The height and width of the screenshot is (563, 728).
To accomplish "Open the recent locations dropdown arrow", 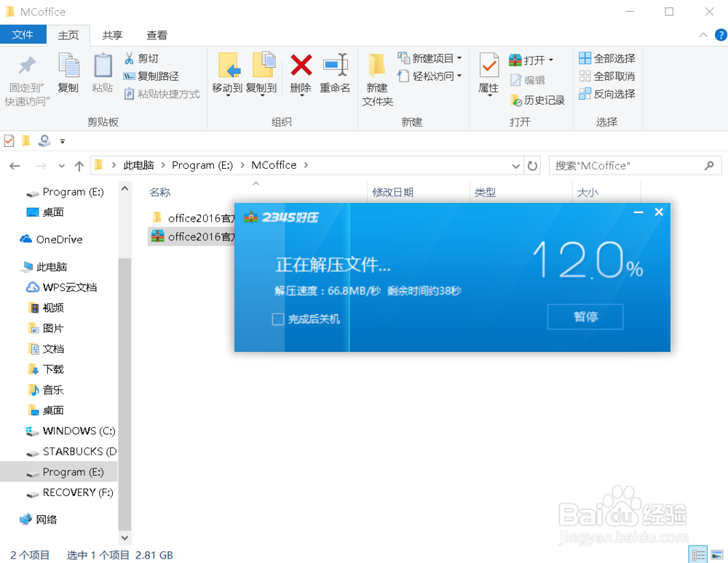I will click(61, 166).
